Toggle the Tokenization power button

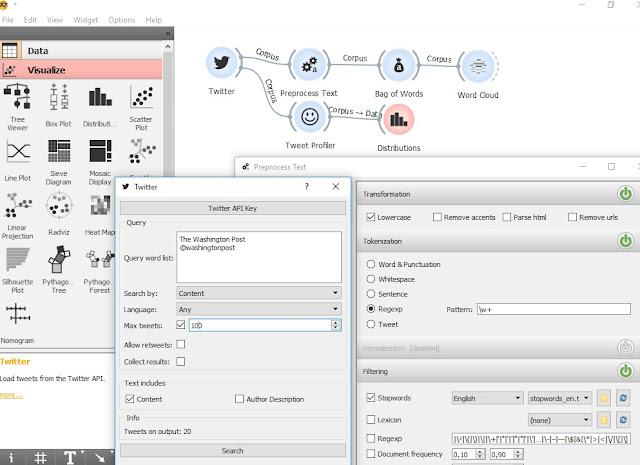tap(625, 241)
